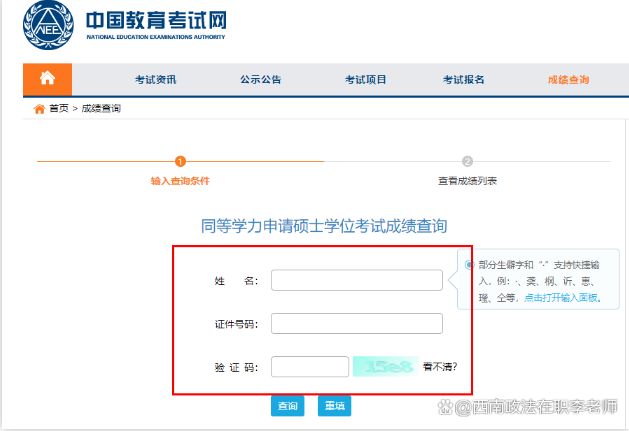629x431 pixels.
Task: Click the captcha image to refresh
Action: [386, 366]
